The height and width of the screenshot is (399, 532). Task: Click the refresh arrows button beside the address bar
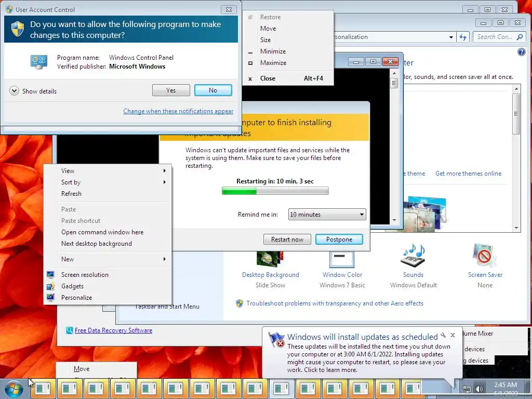click(463, 37)
